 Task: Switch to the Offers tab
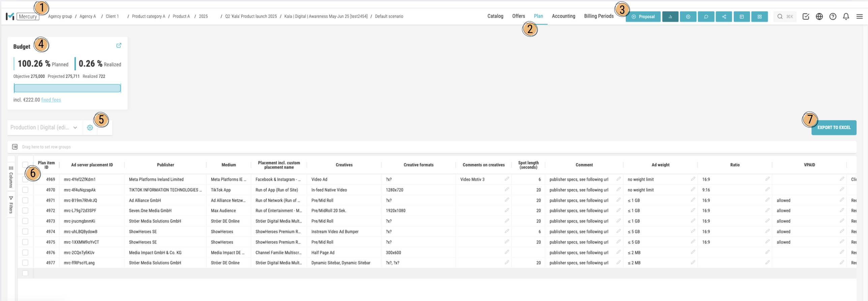[518, 16]
